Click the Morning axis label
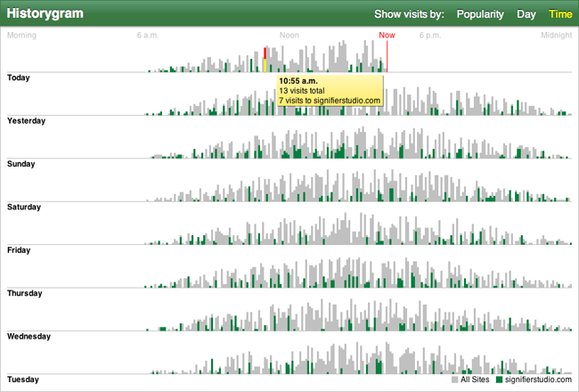The image size is (579, 392). click(x=21, y=36)
